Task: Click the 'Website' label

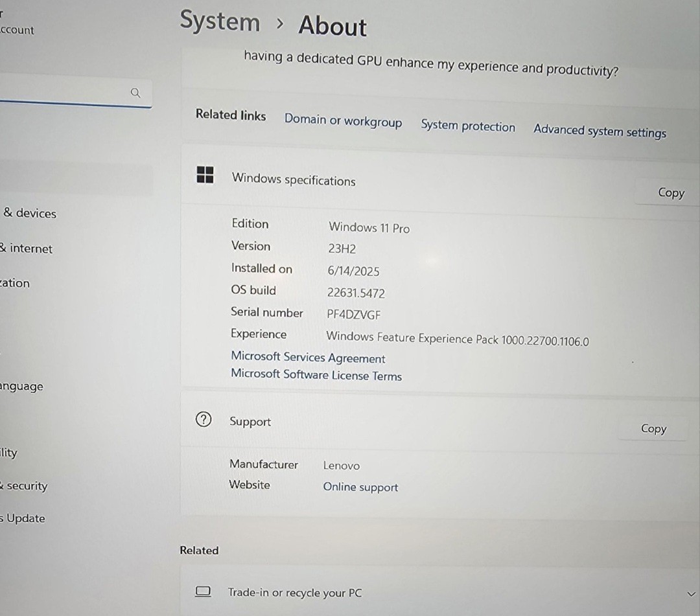Action: pyautogui.click(x=250, y=485)
